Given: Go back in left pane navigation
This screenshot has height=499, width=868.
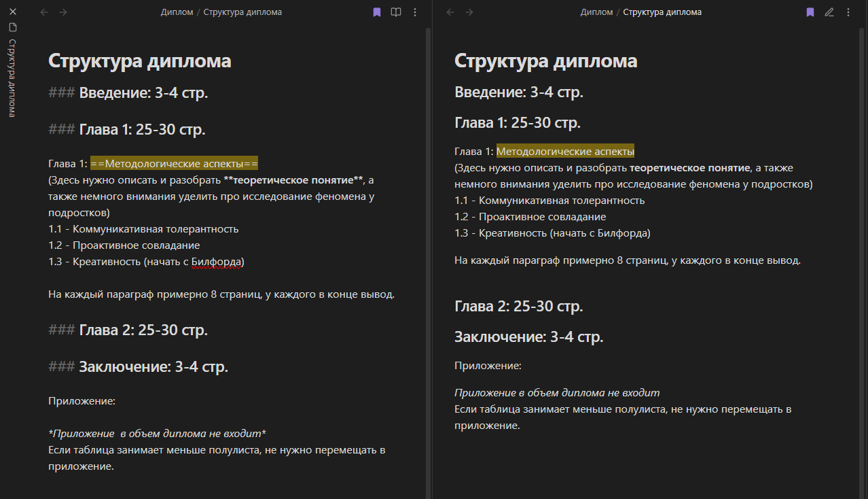Looking at the screenshot, I should pos(44,12).
